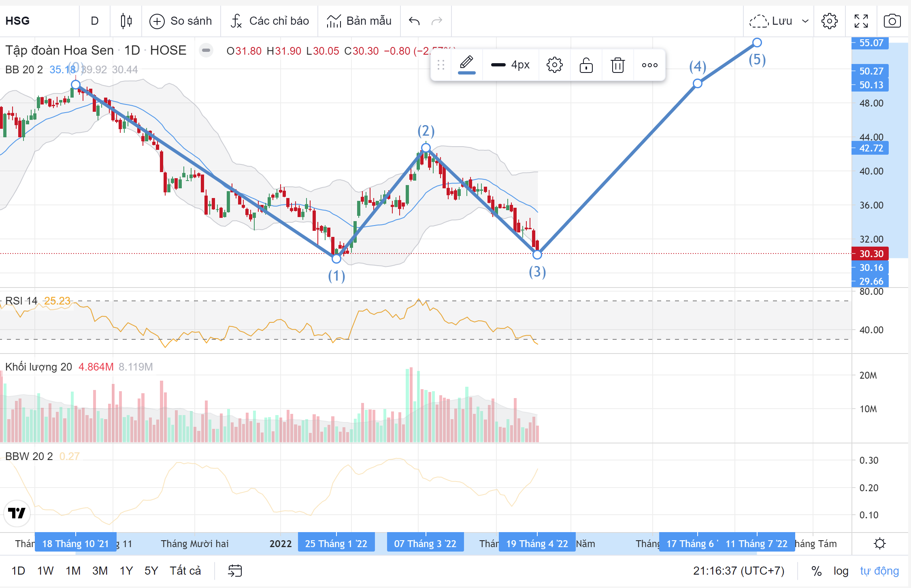
Task: Click the wave point labeled (4)
Action: pyautogui.click(x=698, y=83)
